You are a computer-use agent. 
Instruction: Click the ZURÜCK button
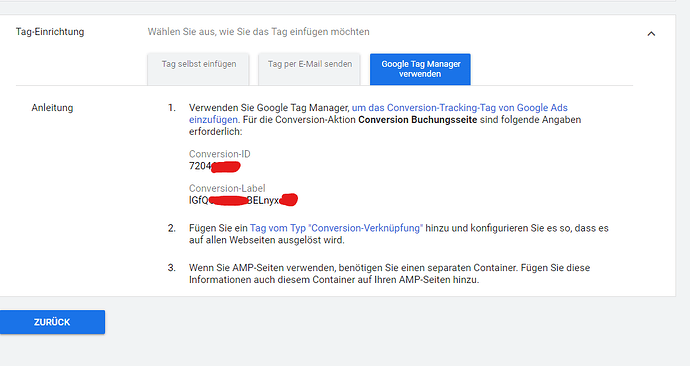coord(52,322)
